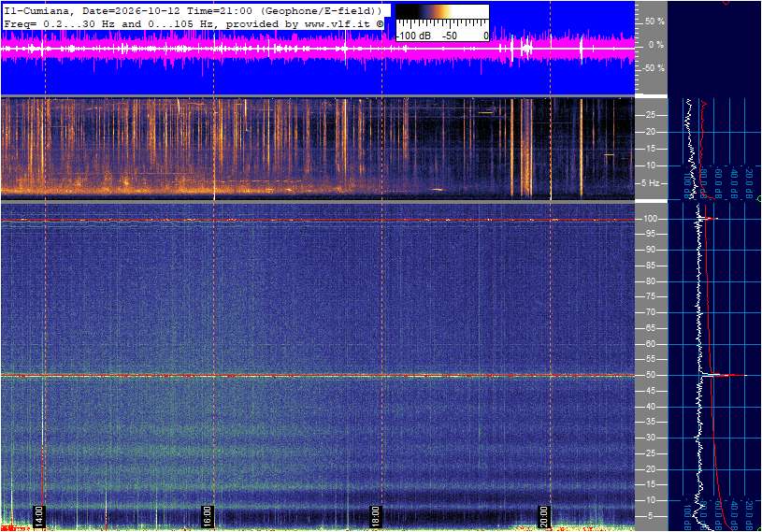Click the (Geophone/E-field) text in header
The height and width of the screenshot is (532, 762).
click(x=320, y=10)
